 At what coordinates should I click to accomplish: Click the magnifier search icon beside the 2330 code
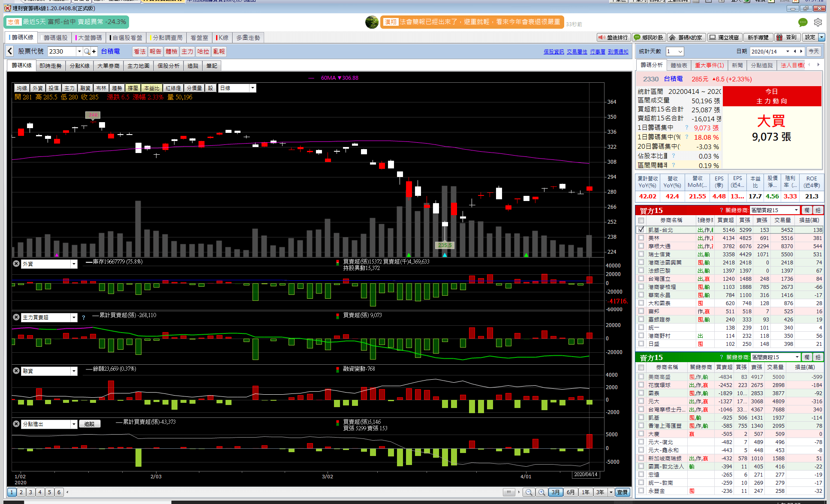click(87, 51)
